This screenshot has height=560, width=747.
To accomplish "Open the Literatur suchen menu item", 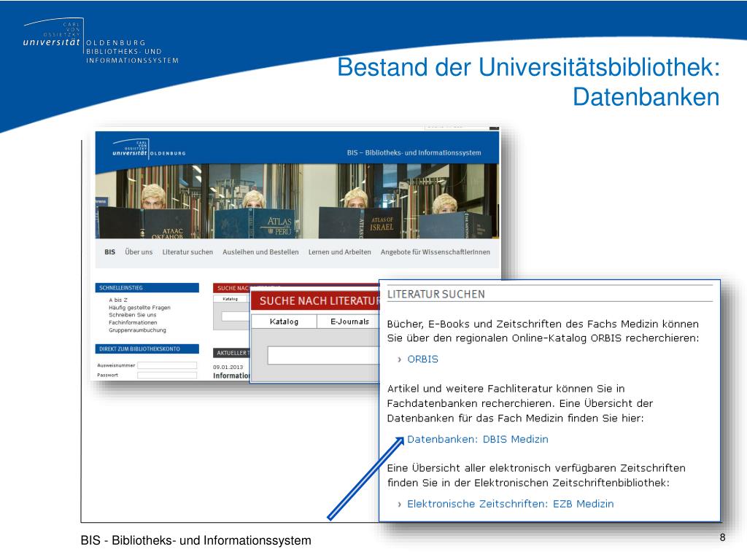I will (187, 252).
